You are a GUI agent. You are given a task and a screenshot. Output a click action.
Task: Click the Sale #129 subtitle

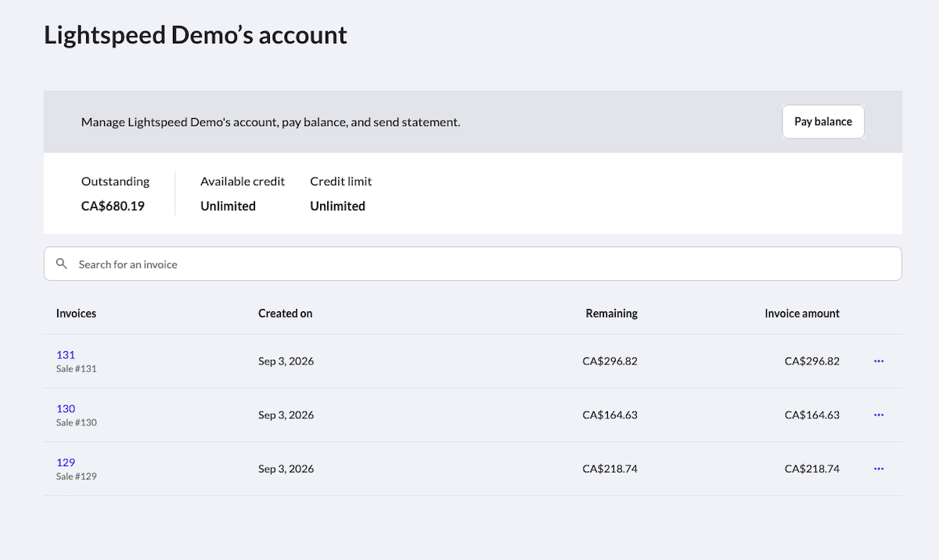pyautogui.click(x=77, y=476)
